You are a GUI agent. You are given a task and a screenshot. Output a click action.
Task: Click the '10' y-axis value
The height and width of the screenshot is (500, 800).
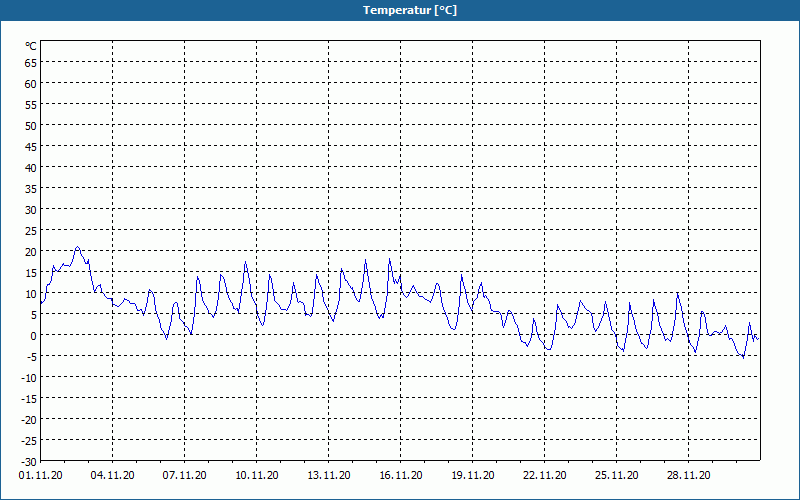pyautogui.click(x=31, y=294)
